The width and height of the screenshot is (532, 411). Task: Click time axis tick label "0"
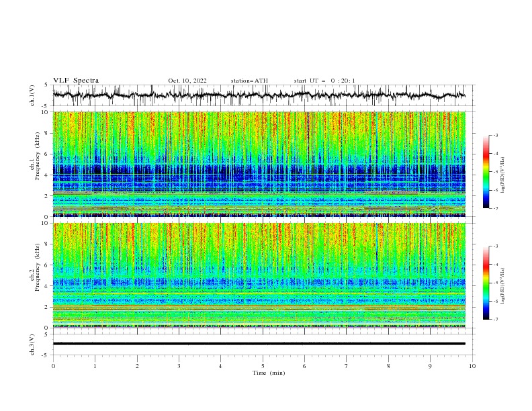click(x=53, y=366)
